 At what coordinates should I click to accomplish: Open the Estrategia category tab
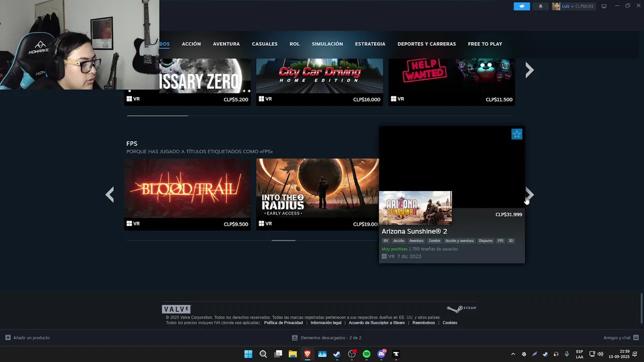coord(370,44)
